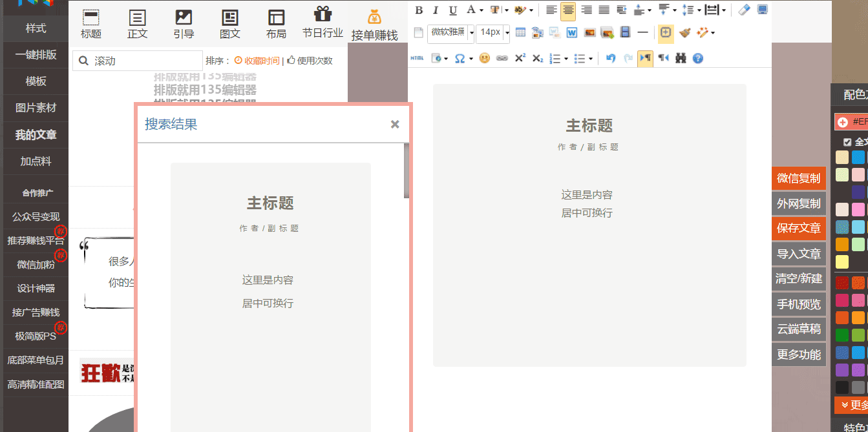Insert a hyperlink with the link icon

pyautogui.click(x=502, y=58)
